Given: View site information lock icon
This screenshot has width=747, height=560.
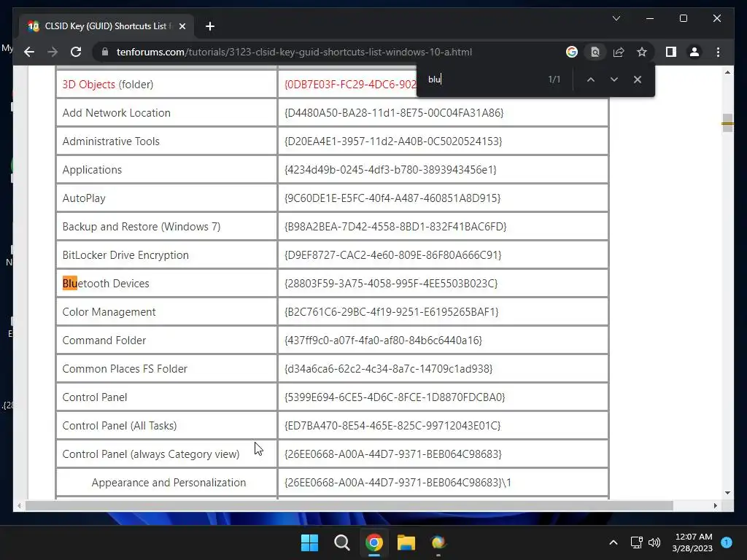Looking at the screenshot, I should tap(105, 52).
